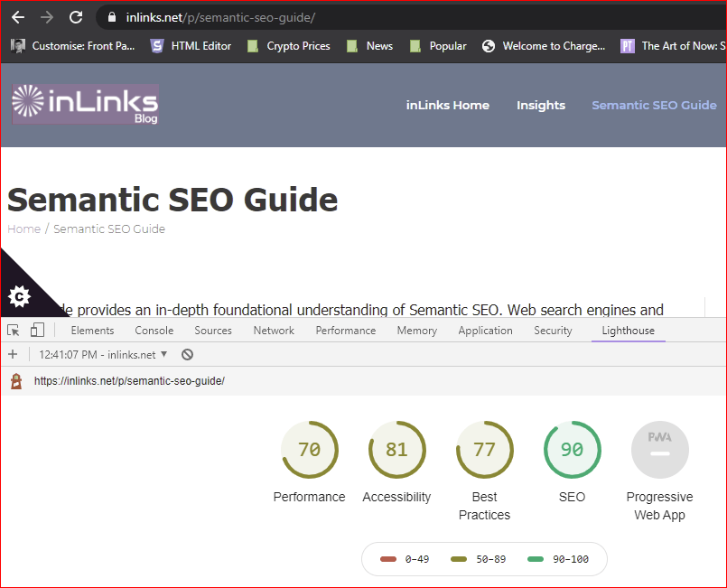This screenshot has height=588, width=727.
Task: Click the green 90-100 legend swatch
Action: (x=536, y=559)
